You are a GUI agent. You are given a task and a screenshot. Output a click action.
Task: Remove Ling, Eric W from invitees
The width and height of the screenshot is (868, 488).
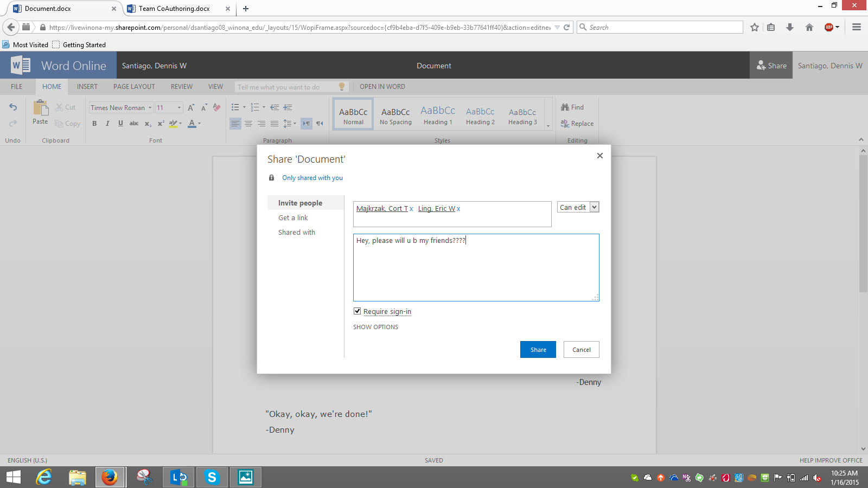click(458, 209)
